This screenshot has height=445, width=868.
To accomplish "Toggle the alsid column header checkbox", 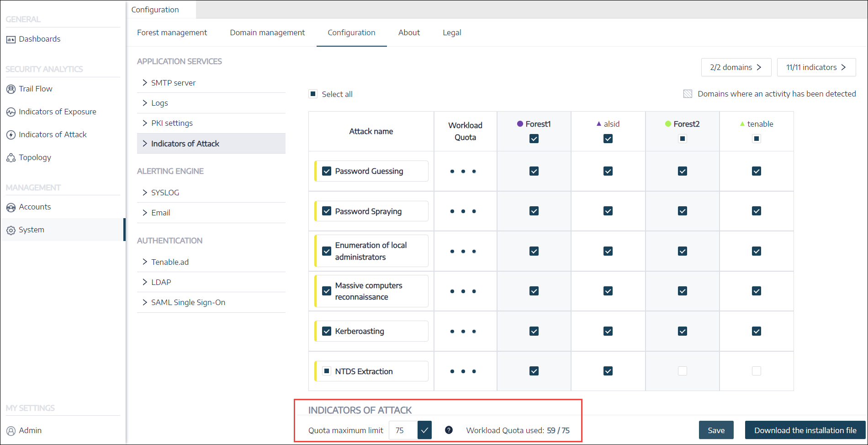I will pyautogui.click(x=608, y=139).
